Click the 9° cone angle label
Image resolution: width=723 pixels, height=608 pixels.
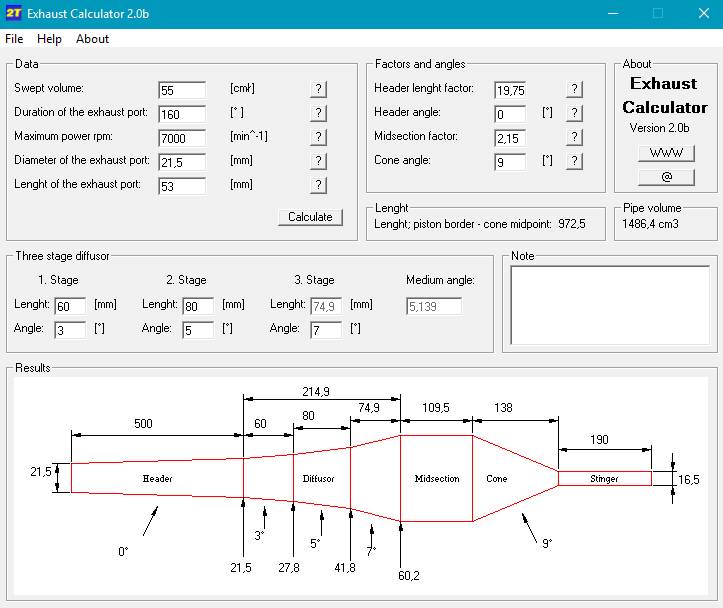[x=547, y=544]
